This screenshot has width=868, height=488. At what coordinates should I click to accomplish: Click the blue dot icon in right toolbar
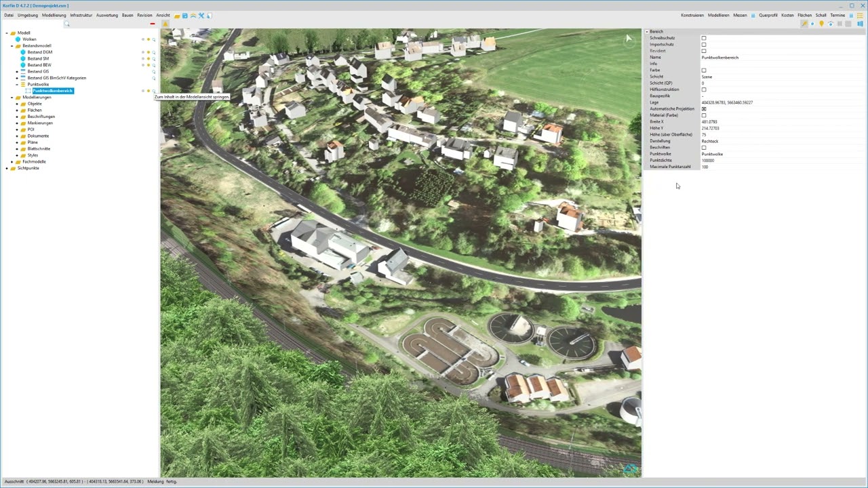point(812,24)
